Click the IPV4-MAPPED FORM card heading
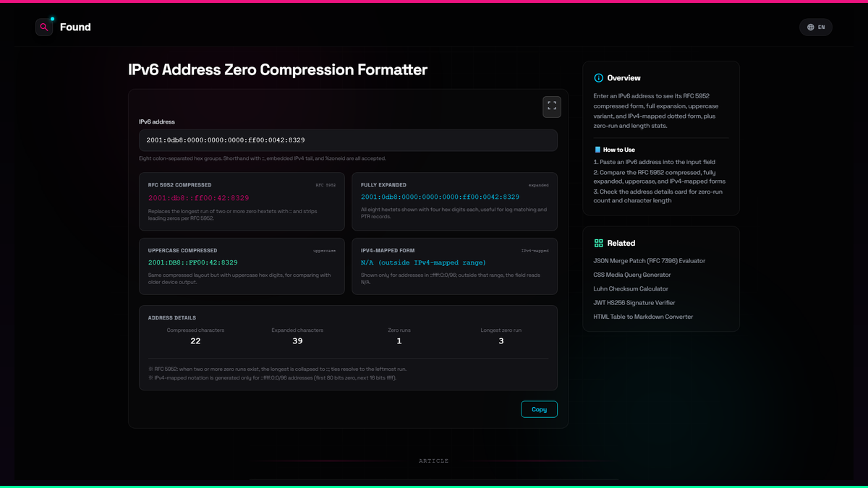The image size is (868, 488). point(388,250)
